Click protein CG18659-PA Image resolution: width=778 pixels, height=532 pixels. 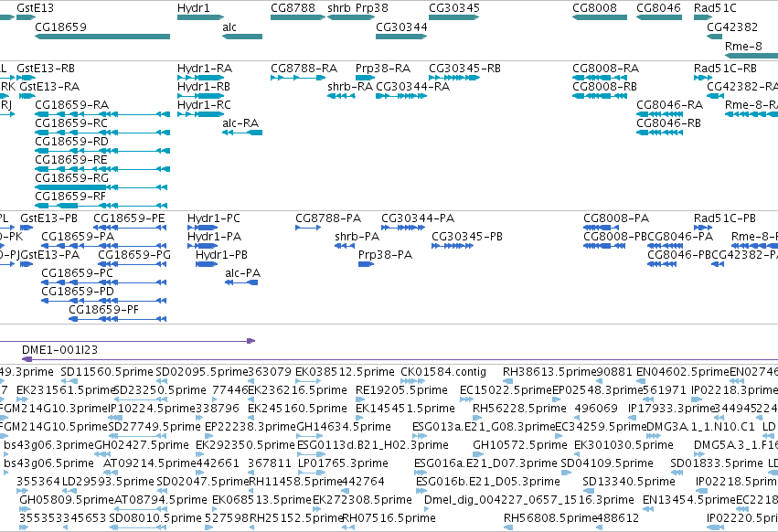78,237
